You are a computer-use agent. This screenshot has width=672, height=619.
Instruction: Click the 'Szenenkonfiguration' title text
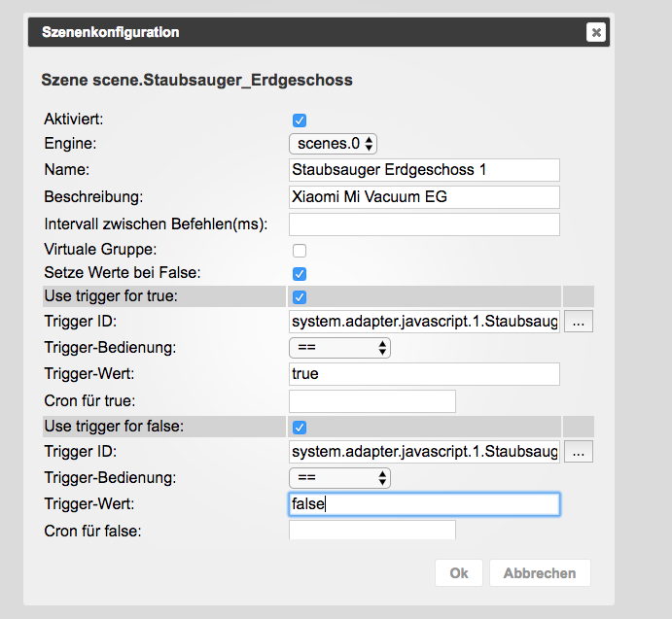coord(111,32)
